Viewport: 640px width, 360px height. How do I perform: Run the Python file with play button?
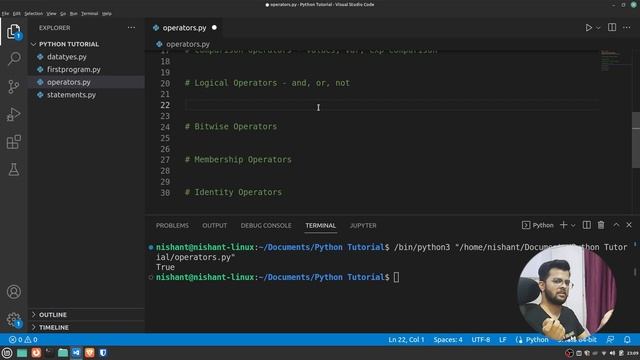point(588,28)
